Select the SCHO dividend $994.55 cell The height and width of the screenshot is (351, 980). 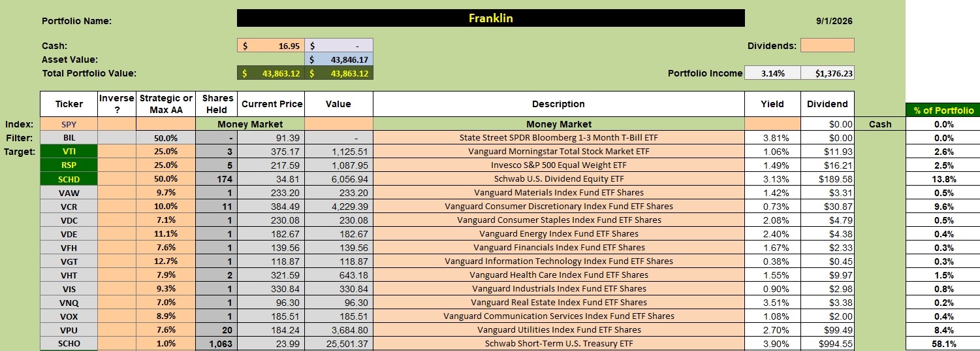(827, 344)
